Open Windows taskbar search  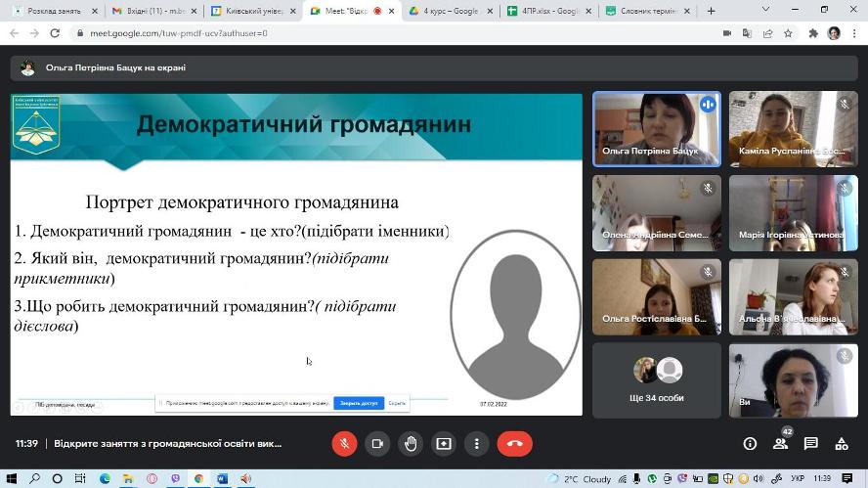[34, 478]
